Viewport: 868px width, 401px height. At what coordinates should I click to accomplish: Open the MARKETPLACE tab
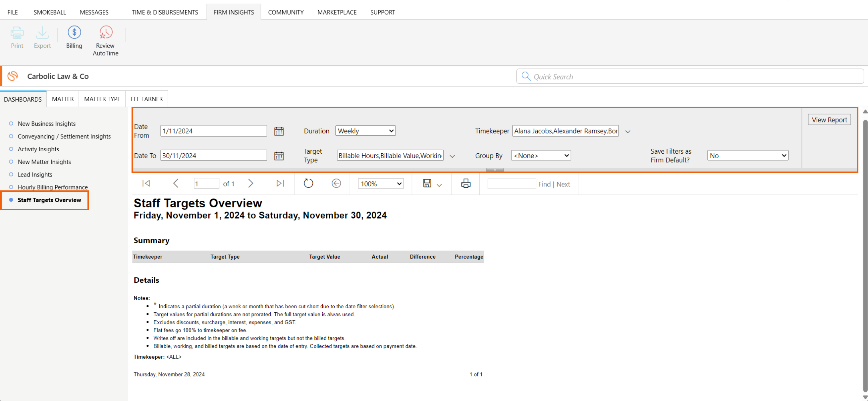point(337,12)
